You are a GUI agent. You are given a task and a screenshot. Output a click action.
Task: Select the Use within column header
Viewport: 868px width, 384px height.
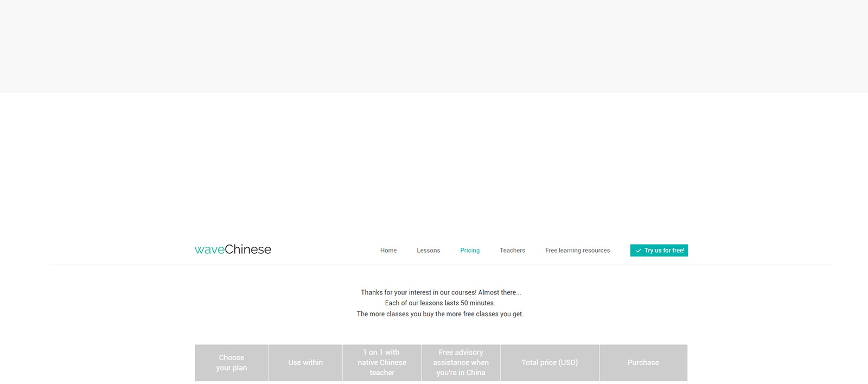[305, 363]
